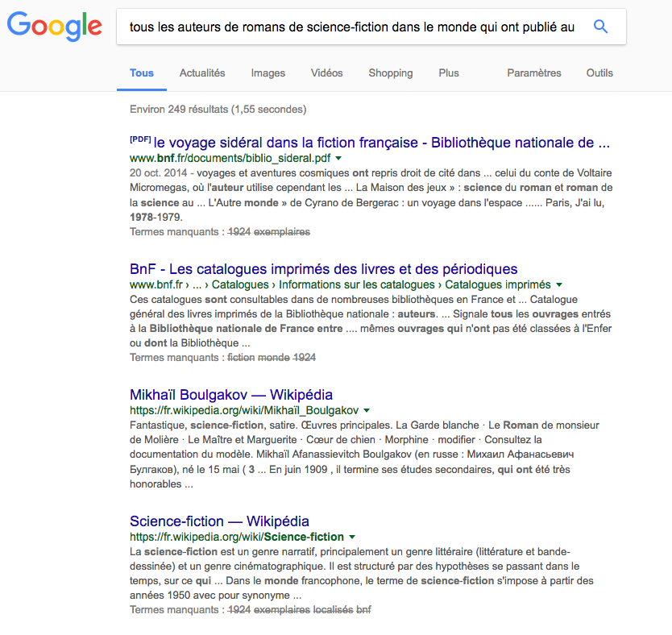This screenshot has width=672, height=635.
Task: Click the fr.wikipedia.org/wiki/Science-fiction URL text
Action: tap(237, 537)
